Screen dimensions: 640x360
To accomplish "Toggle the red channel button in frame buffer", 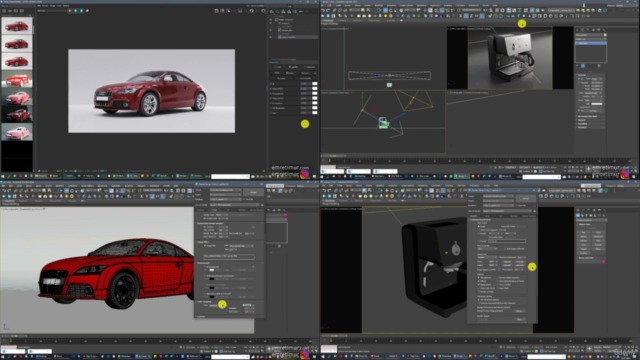I will pyautogui.click(x=70, y=11).
